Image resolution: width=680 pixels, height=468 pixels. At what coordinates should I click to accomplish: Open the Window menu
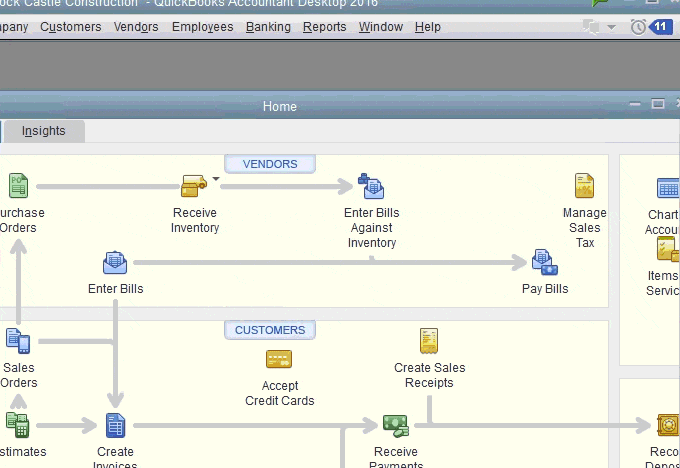click(x=381, y=27)
